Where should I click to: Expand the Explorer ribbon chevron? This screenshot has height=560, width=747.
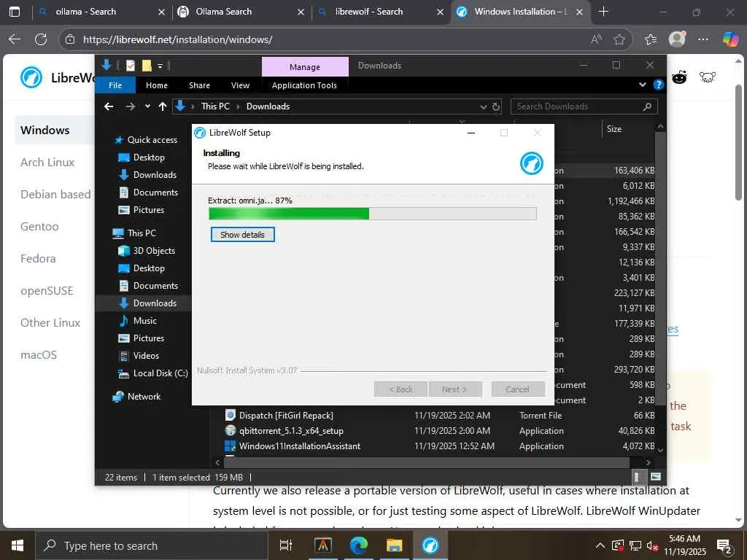coord(642,85)
